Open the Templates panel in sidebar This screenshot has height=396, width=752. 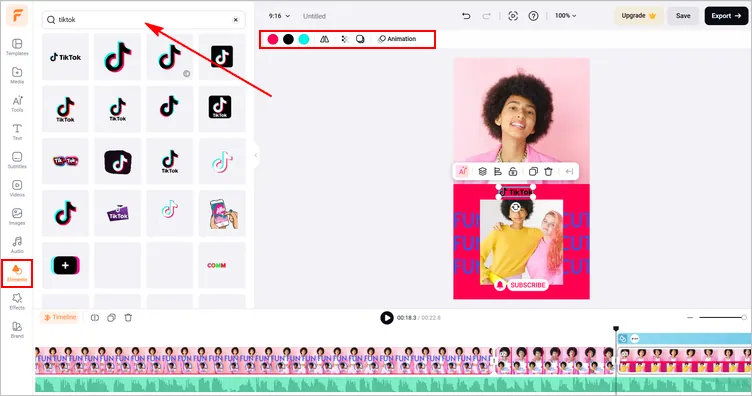(17, 47)
